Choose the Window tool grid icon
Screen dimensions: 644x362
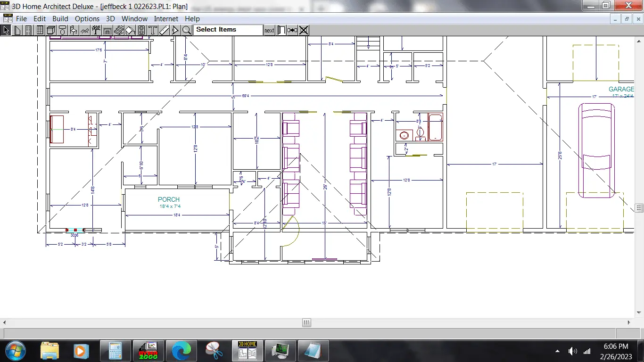(40, 30)
